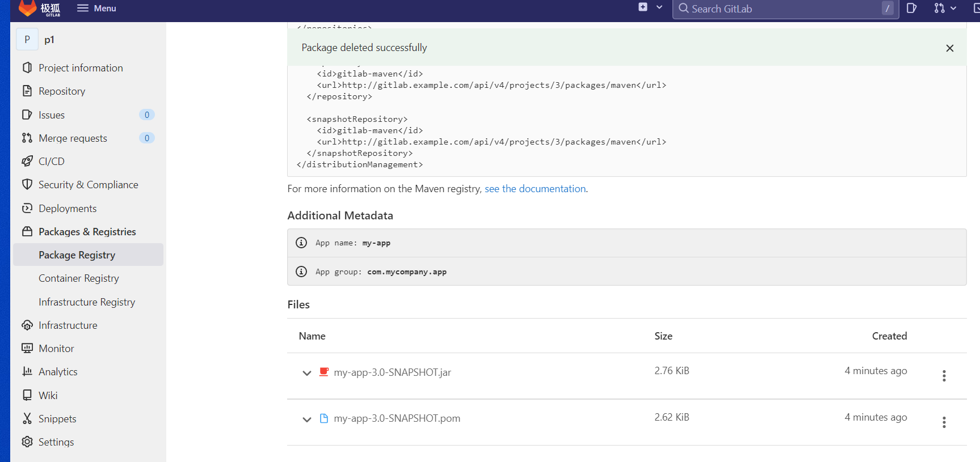The width and height of the screenshot is (980, 462).
Task: Open actions menu for my-app-3.0-SNAPSHOT.jar
Action: click(944, 376)
